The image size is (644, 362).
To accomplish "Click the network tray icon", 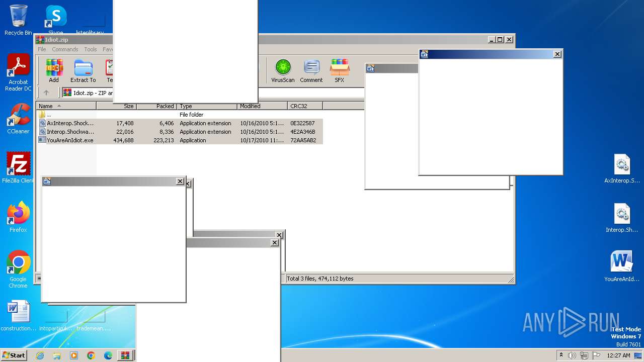I will (584, 355).
